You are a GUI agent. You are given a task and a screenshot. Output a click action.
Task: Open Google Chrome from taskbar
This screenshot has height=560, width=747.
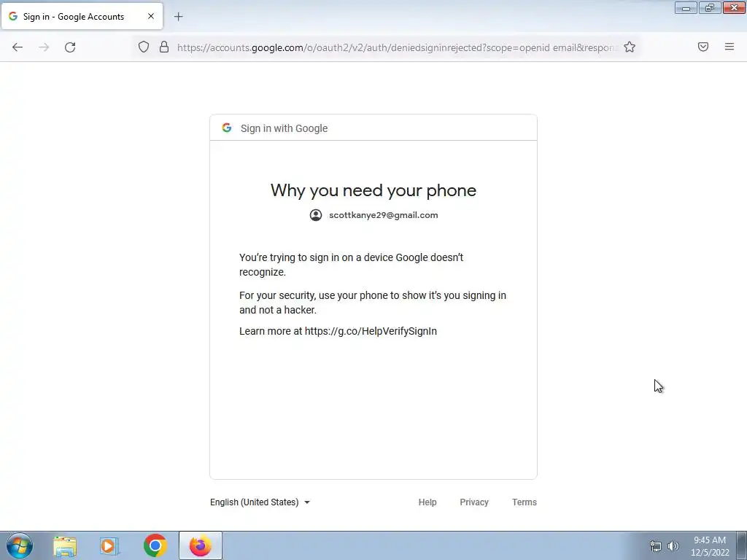coord(155,545)
